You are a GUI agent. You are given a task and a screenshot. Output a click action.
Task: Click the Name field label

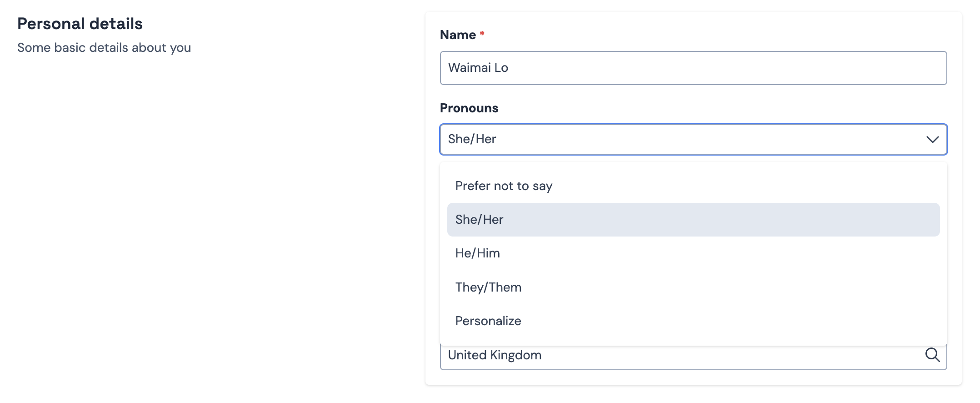click(458, 35)
